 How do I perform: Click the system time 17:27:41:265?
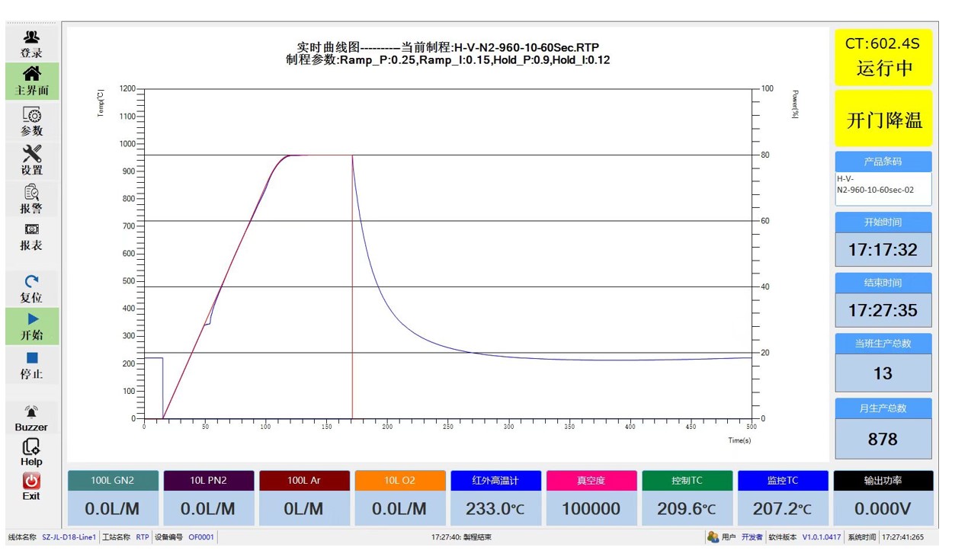coord(902,537)
